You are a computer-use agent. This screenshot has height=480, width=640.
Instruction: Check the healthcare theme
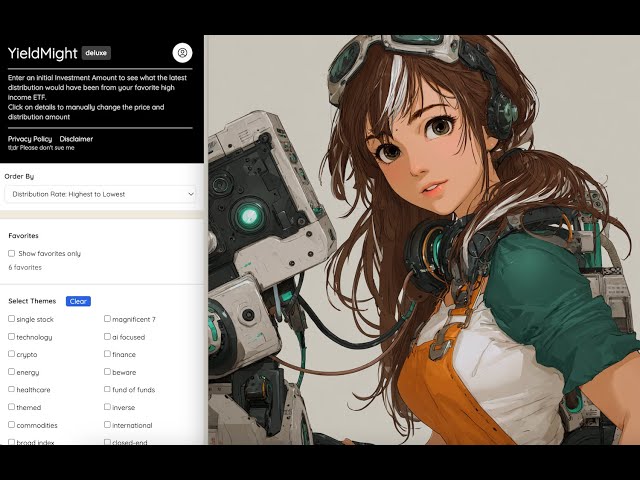[11, 389]
